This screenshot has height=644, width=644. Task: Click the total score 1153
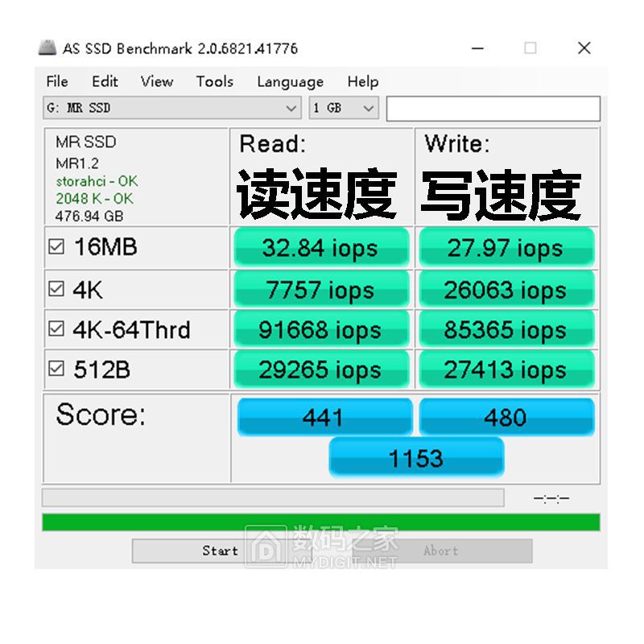click(416, 457)
